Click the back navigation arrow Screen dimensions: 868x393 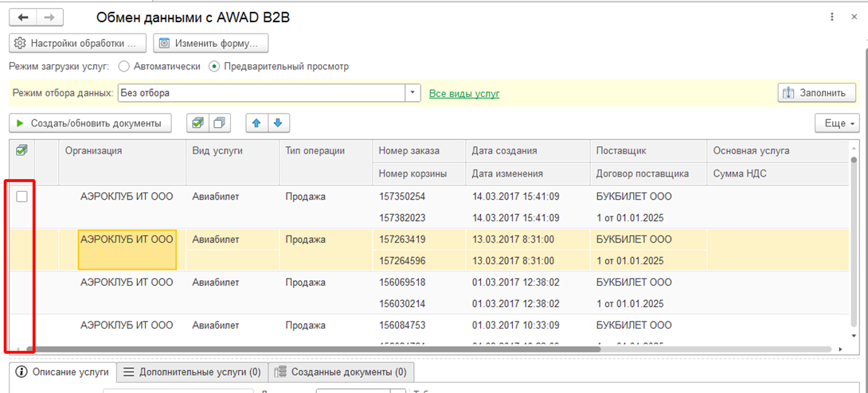pyautogui.click(x=23, y=18)
